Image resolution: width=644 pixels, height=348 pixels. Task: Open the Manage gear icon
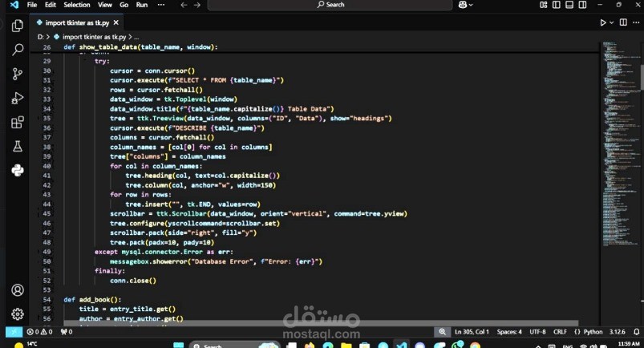point(18,314)
